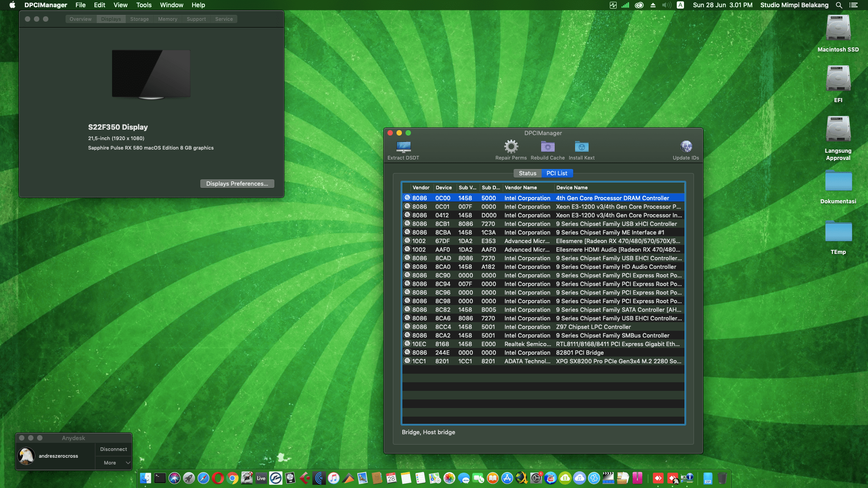868x488 pixels.
Task: Select the Langsung Approval drive icon
Action: pos(838,129)
